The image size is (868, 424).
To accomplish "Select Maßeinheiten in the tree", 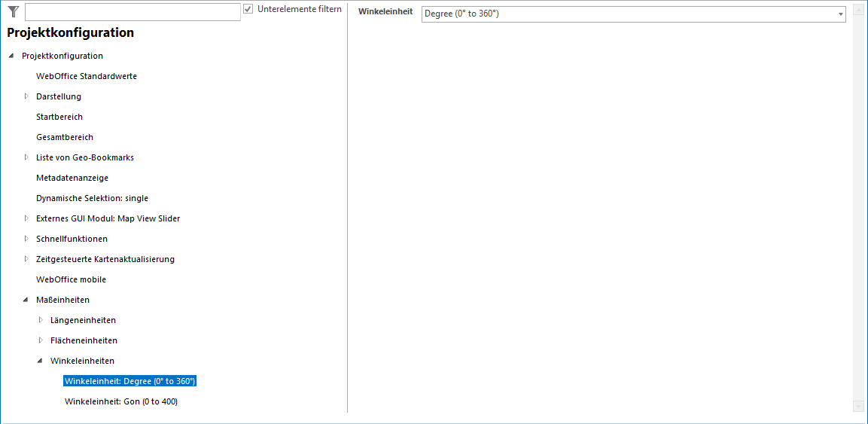I will [62, 300].
